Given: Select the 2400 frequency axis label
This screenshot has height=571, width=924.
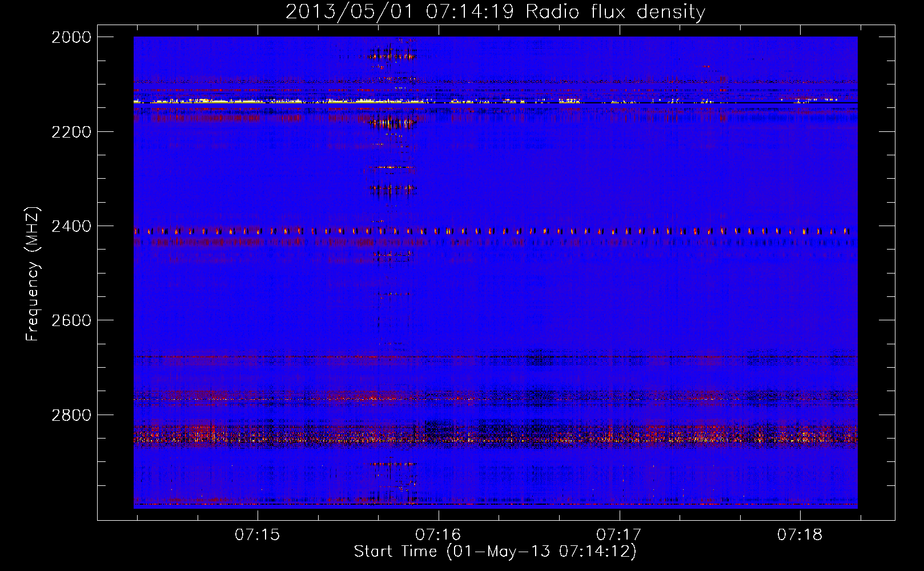Looking at the screenshot, I should 71,226.
